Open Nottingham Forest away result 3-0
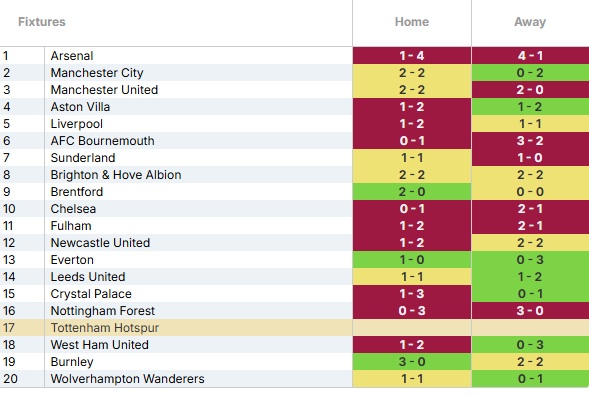Screen dimensions: 589x397 coord(530,311)
